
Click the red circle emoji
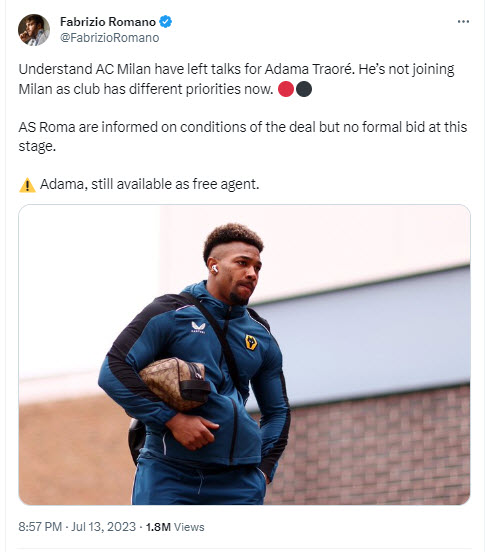(286, 89)
